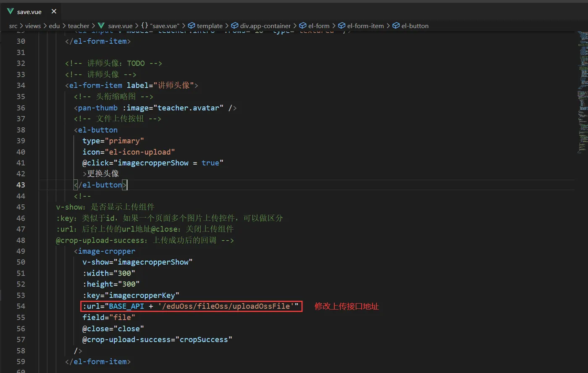Open the el-form-item breadcrumb item
The width and height of the screenshot is (588, 373).
coord(365,26)
